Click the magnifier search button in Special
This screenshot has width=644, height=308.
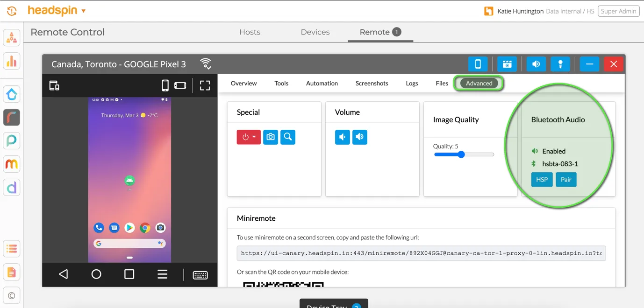click(x=288, y=137)
